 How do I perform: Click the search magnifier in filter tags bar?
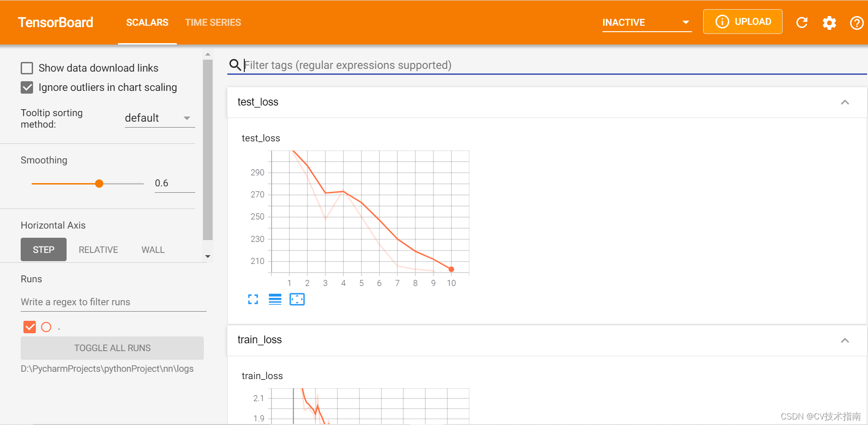pyautogui.click(x=235, y=65)
